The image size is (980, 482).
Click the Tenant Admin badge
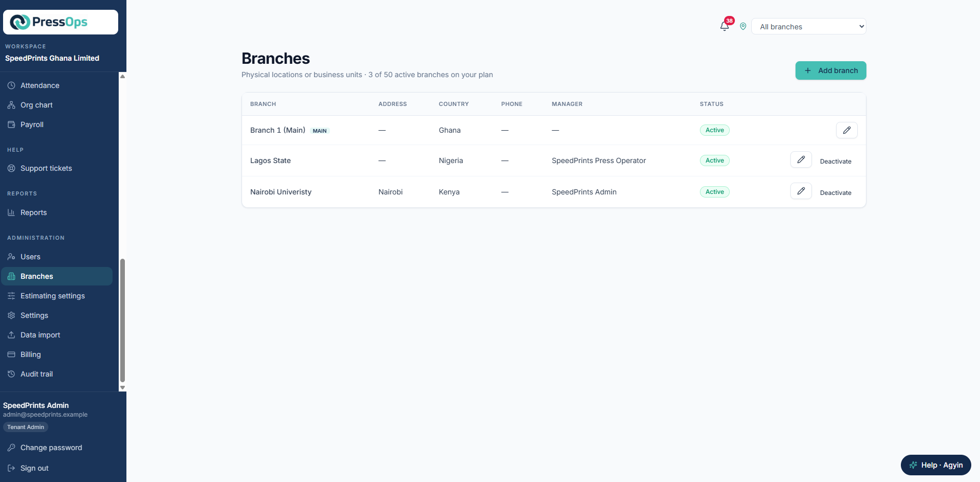click(x=26, y=427)
